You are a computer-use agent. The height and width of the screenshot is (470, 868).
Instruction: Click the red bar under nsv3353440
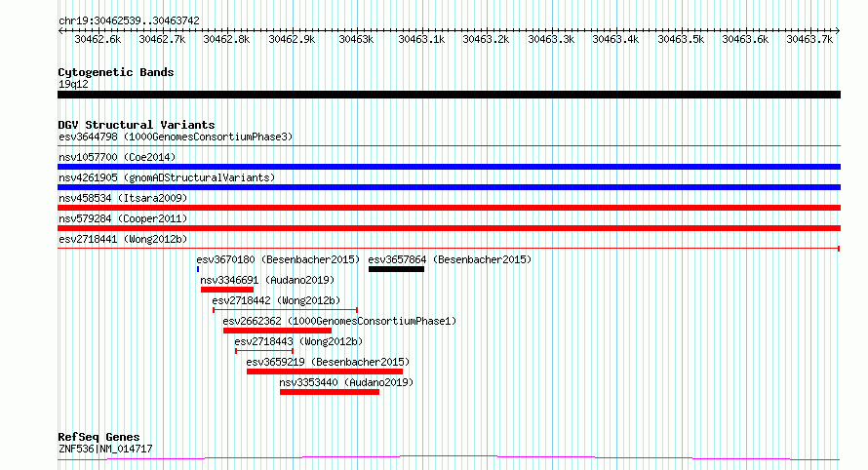click(330, 392)
